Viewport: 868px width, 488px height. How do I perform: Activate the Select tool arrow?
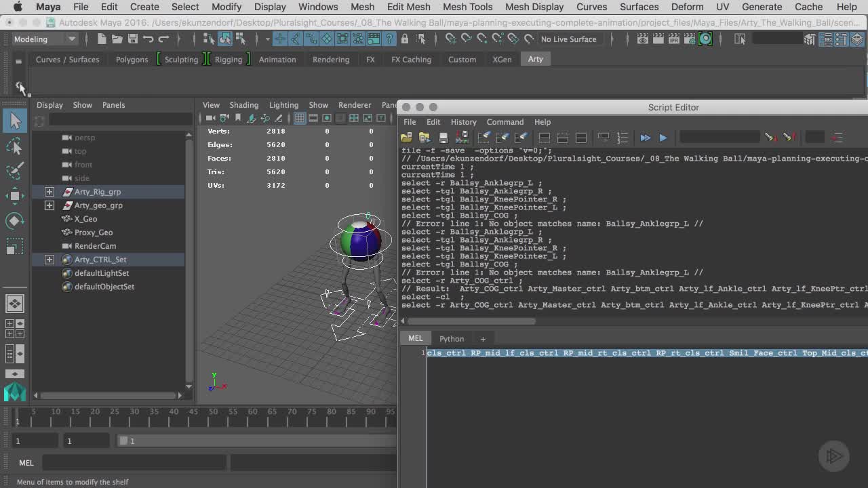(15, 121)
